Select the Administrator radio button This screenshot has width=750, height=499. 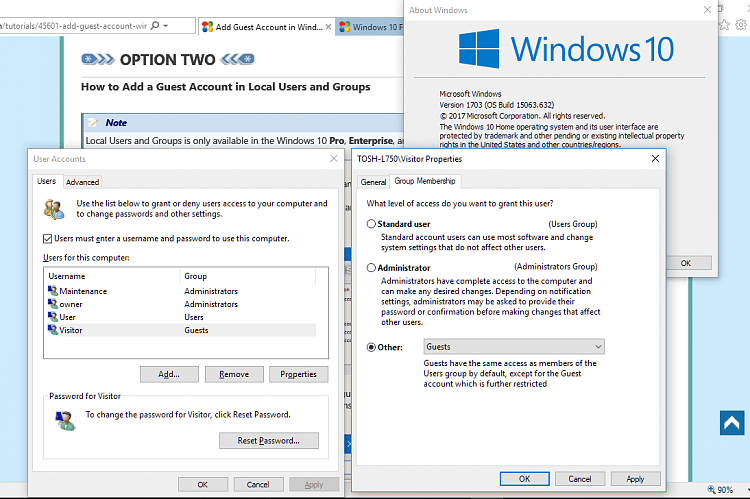(x=371, y=268)
